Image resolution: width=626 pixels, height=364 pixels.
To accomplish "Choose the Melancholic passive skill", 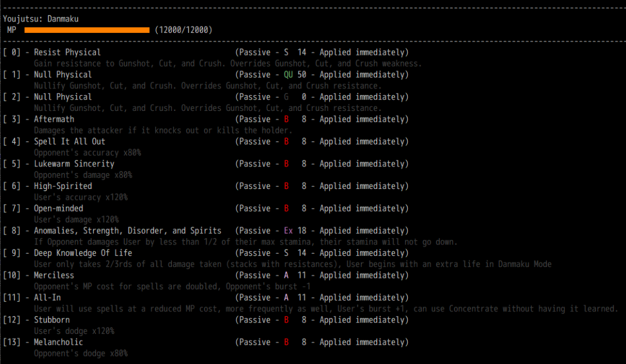I will [x=206, y=343].
